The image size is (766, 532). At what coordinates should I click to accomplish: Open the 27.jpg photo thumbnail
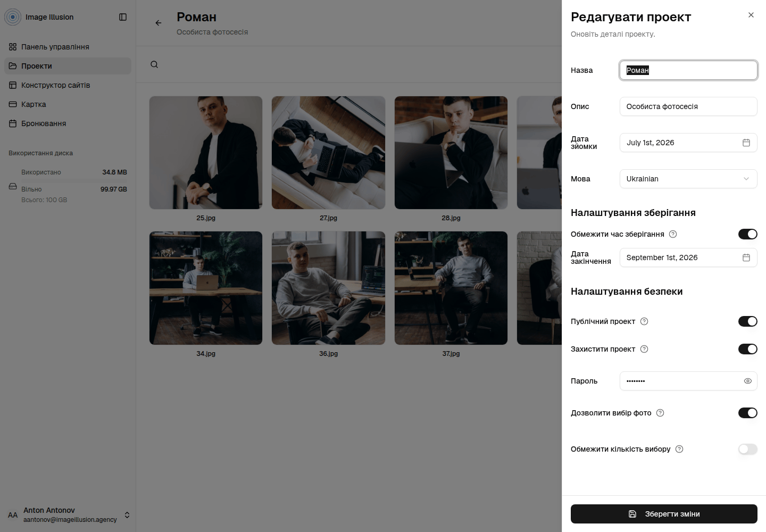[x=328, y=153]
